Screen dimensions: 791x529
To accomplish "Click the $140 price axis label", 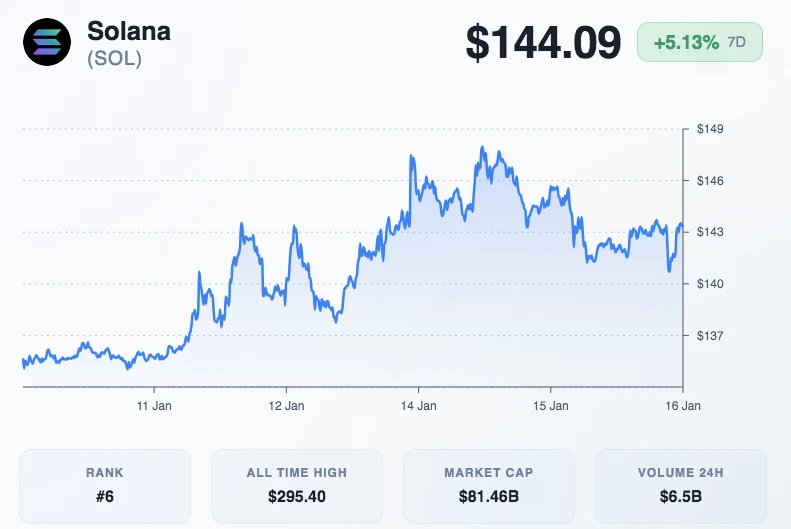I will pyautogui.click(x=710, y=284).
